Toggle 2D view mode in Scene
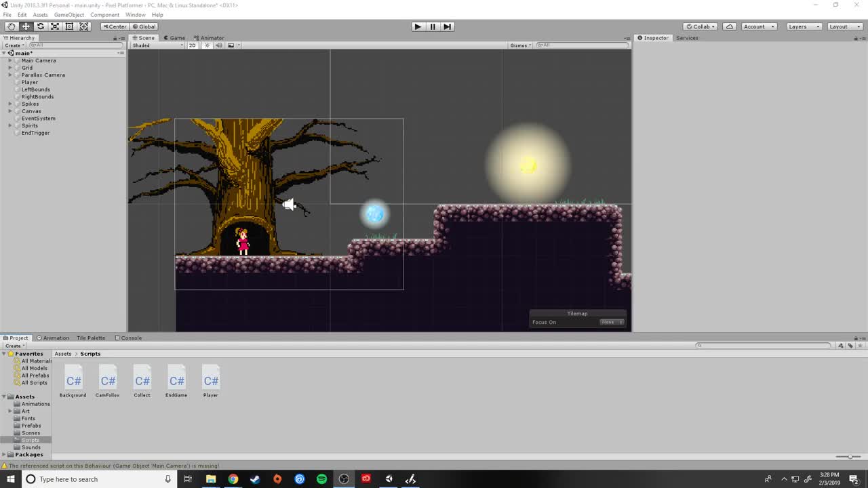Viewport: 868px width, 488px height. [192, 45]
